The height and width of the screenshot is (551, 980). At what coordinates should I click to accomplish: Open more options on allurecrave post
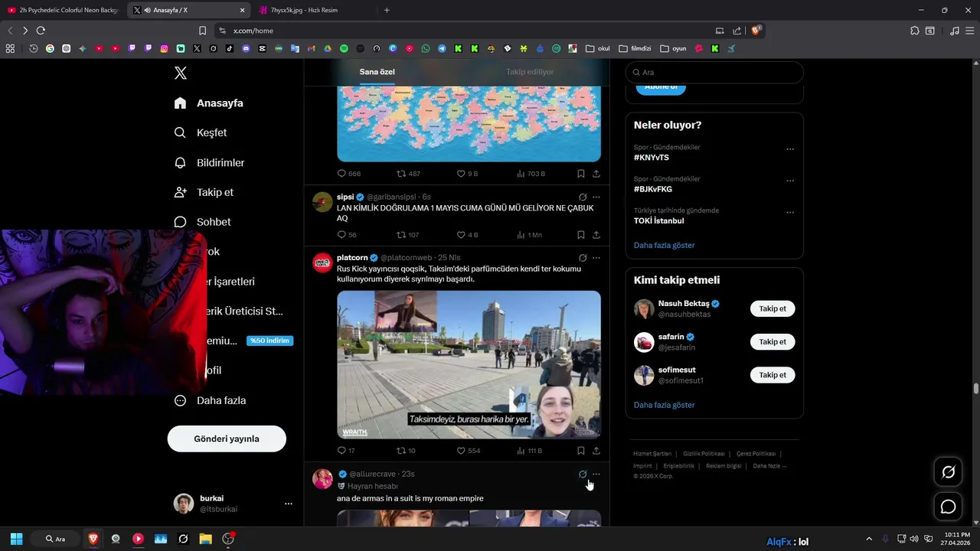596,474
